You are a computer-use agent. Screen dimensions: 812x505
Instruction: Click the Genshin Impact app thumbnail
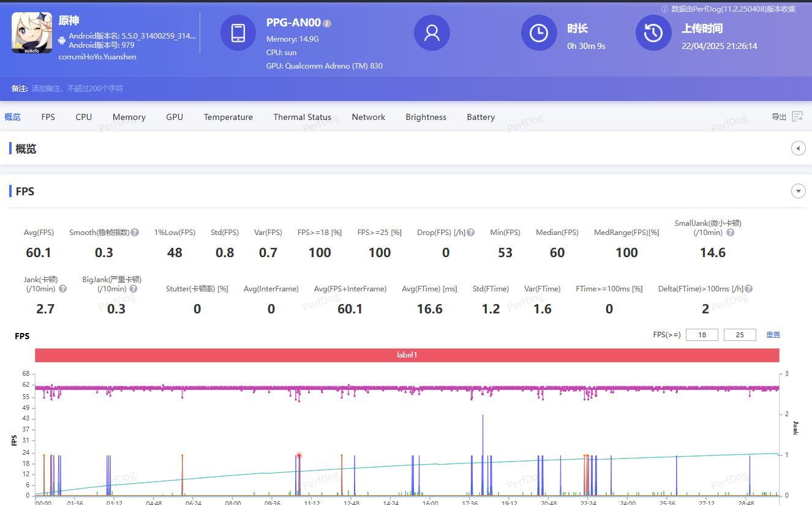(x=32, y=32)
